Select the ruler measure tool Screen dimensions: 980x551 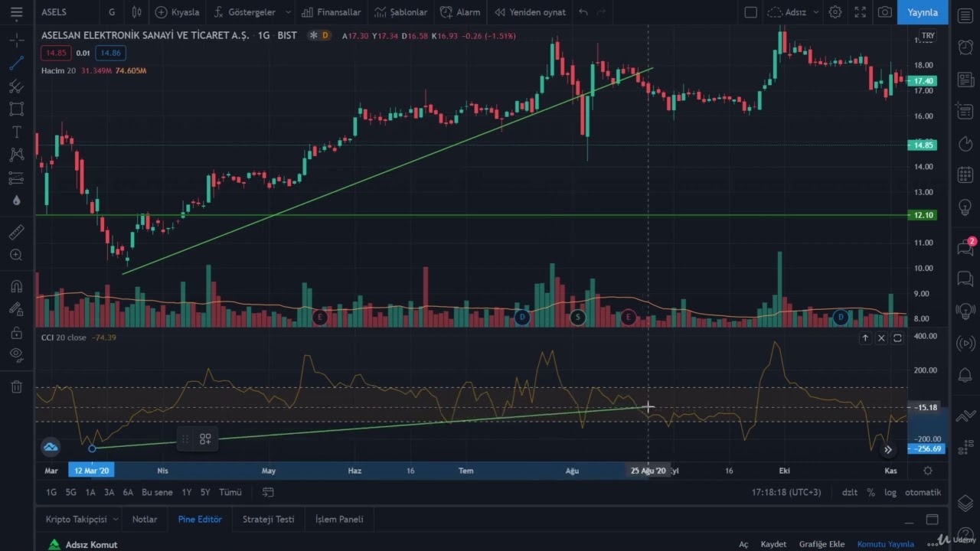[16, 232]
